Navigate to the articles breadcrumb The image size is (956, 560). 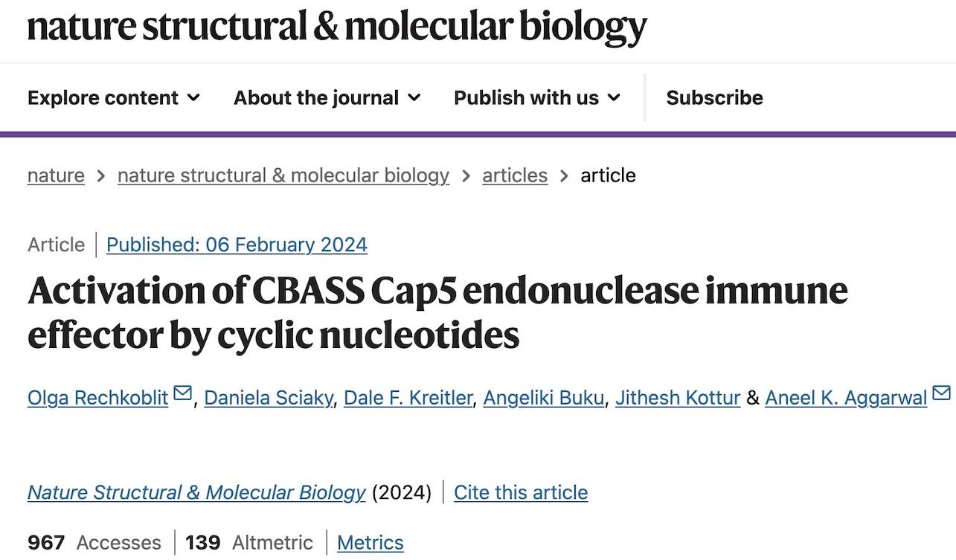pyautogui.click(x=515, y=176)
